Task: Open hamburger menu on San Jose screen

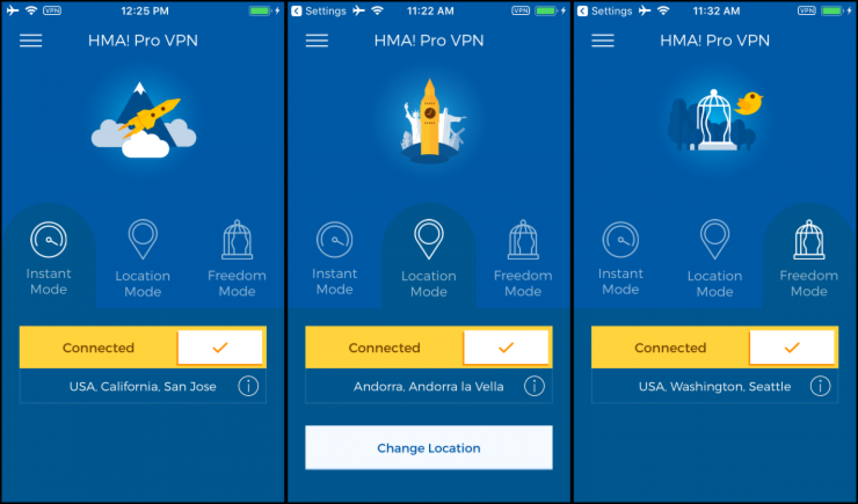Action: pos(31,41)
